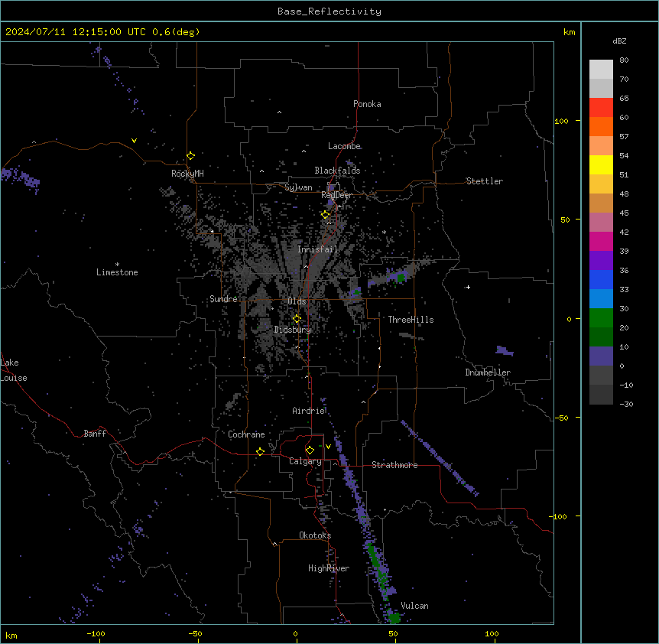659x644 pixels.
Task: Click the Lake Louise label
Action: point(14,370)
